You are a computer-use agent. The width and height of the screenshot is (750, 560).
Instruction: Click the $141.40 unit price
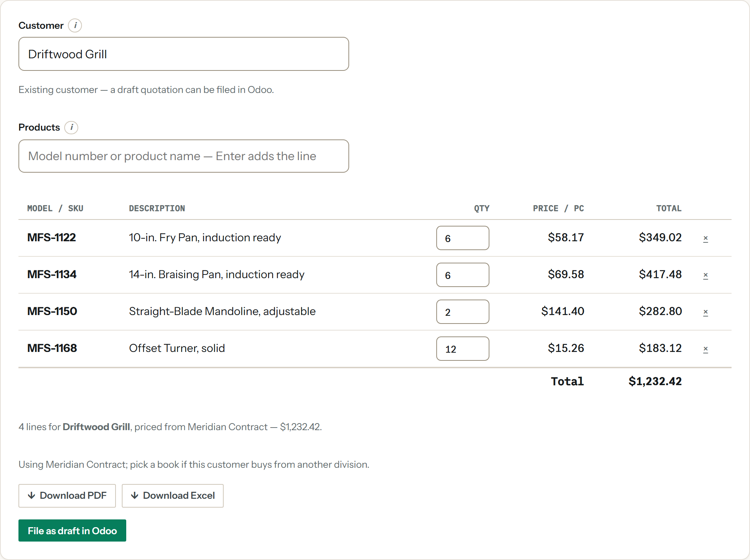(562, 311)
